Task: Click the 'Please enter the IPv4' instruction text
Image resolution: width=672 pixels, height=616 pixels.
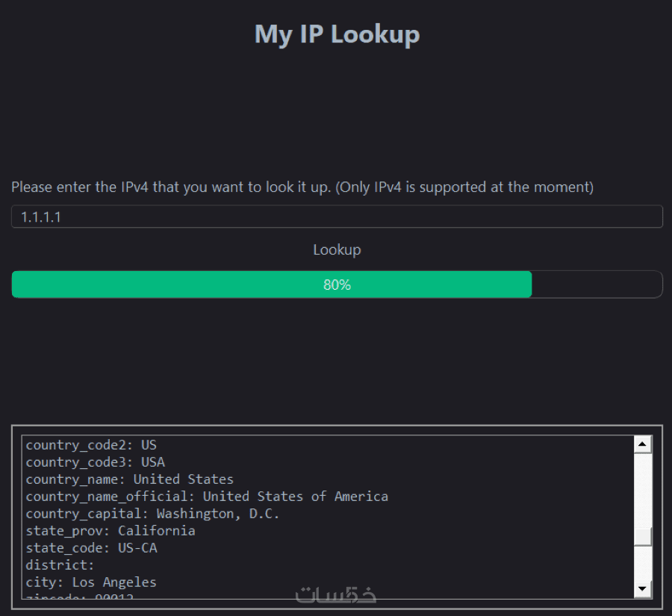Action: click(302, 187)
